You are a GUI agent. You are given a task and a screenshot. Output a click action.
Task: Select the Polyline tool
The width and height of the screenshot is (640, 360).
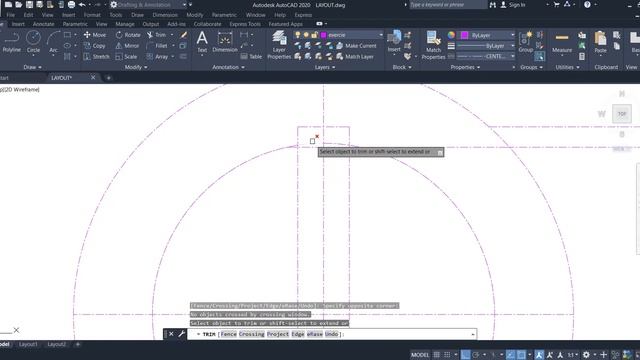pos(11,42)
